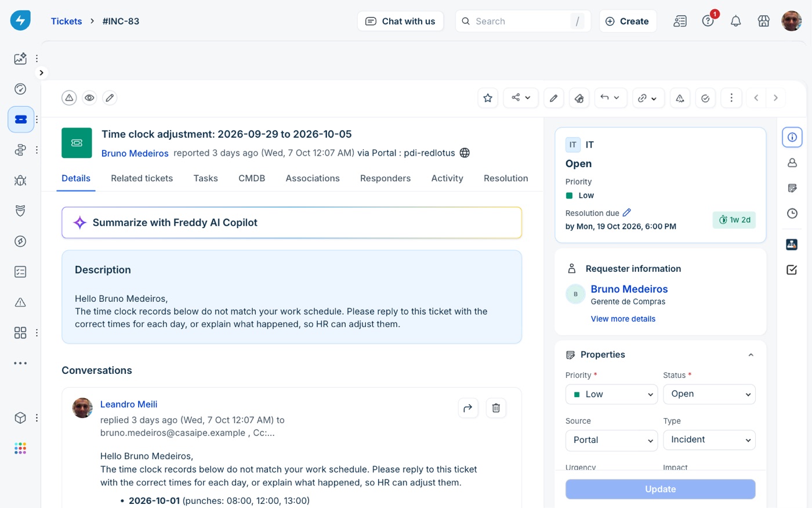Edit the Resolution due date pencil
This screenshot has width=812, height=508.
tap(627, 213)
